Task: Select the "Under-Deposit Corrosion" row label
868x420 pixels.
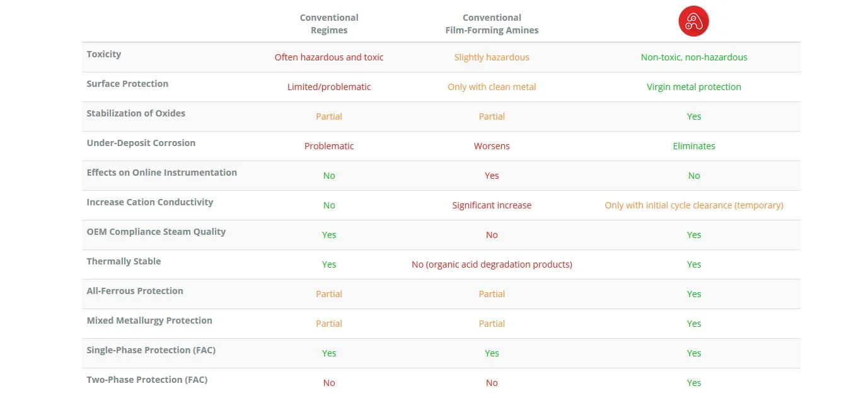Action: [x=141, y=143]
